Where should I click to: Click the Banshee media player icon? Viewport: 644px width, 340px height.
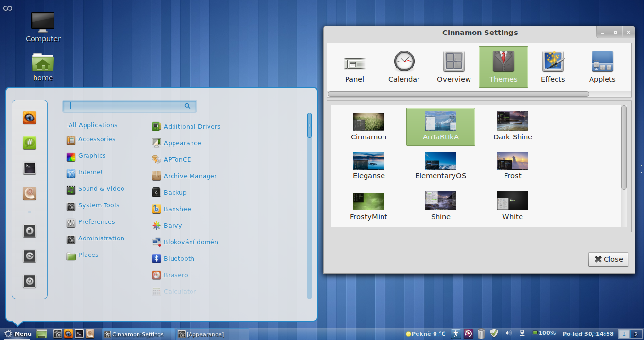(x=157, y=209)
